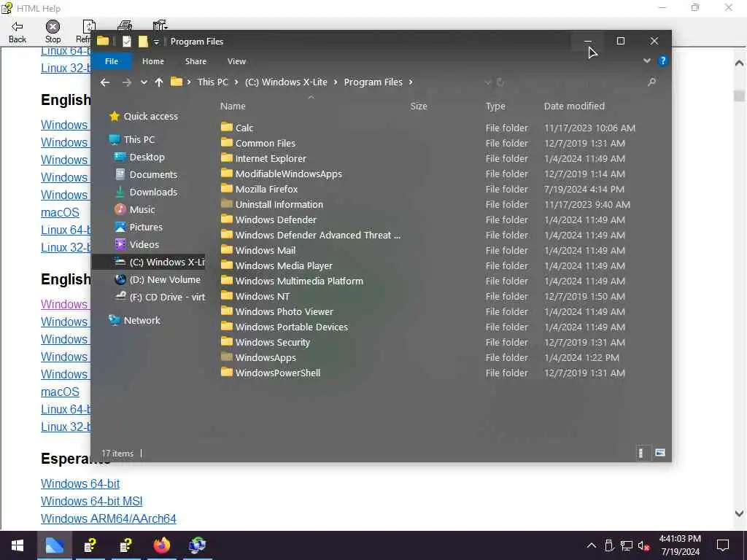
Task: Switch to Large icons view in status bar
Action: click(x=659, y=453)
